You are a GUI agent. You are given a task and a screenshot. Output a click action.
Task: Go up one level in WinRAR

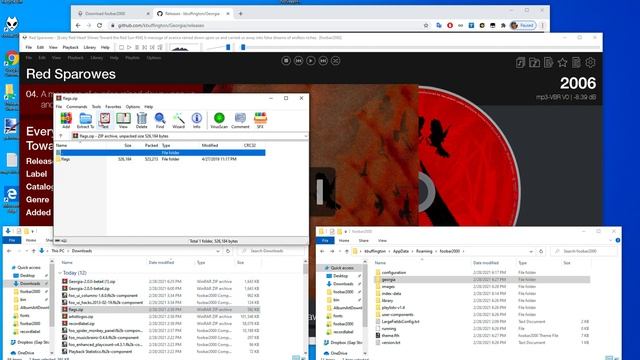61,136
